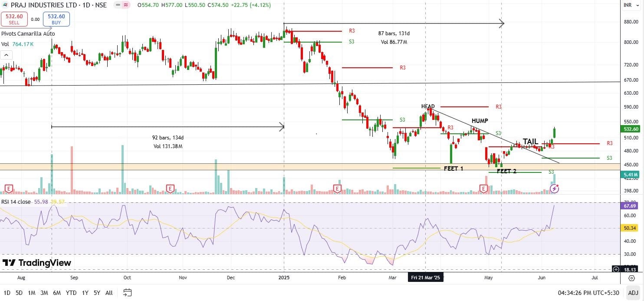
Task: Click the blue BUY 532.60 button
Action: click(x=56, y=19)
